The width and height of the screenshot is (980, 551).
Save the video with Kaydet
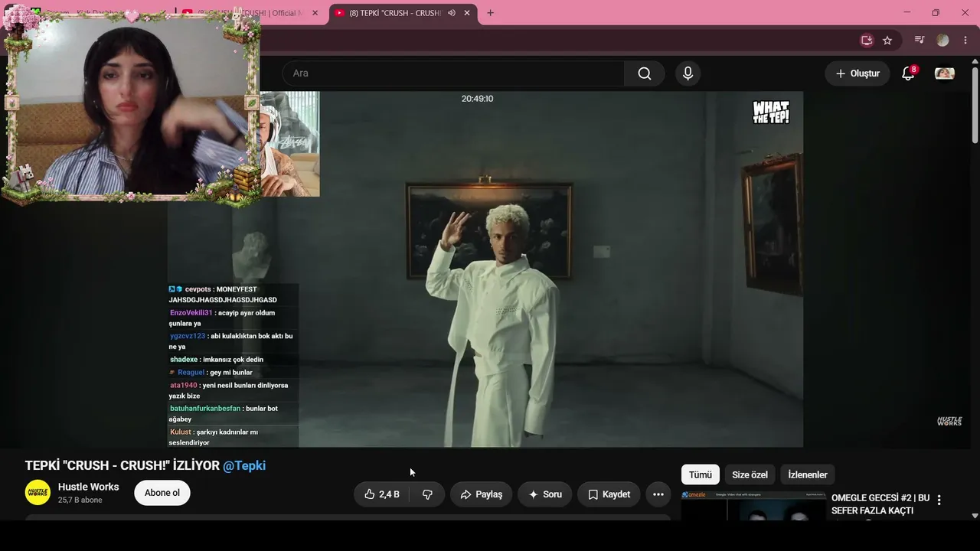point(609,494)
